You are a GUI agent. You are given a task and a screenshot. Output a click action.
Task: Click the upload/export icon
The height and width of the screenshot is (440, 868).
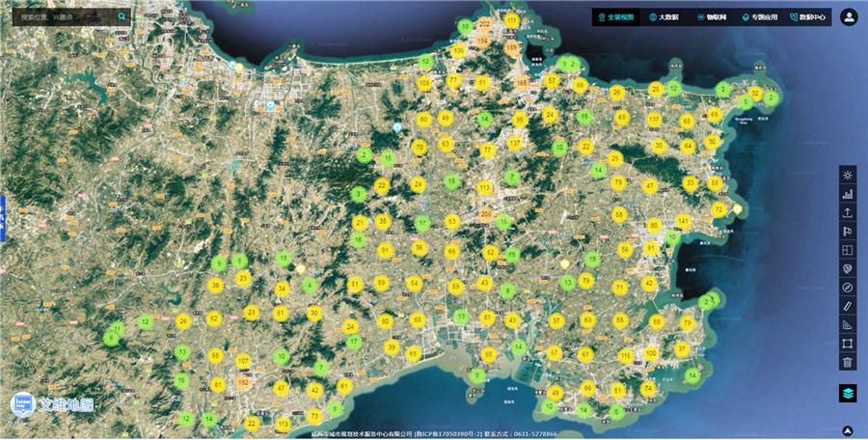(x=847, y=212)
